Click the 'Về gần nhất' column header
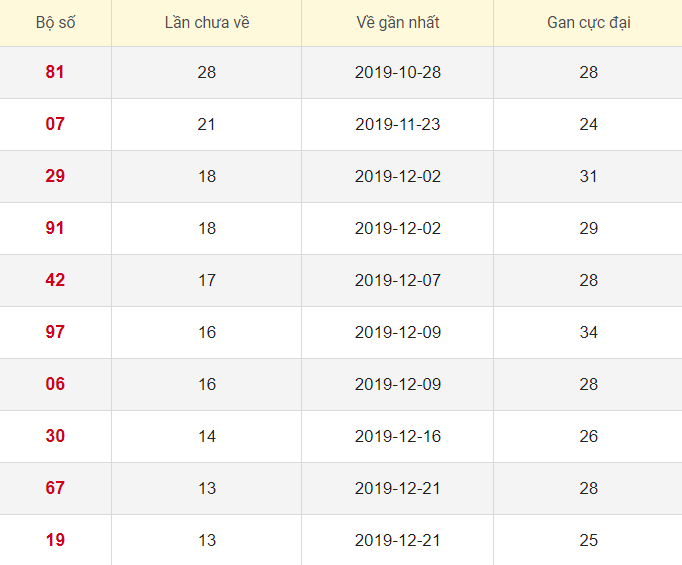Viewport: 682px width, 565px height. coord(397,22)
